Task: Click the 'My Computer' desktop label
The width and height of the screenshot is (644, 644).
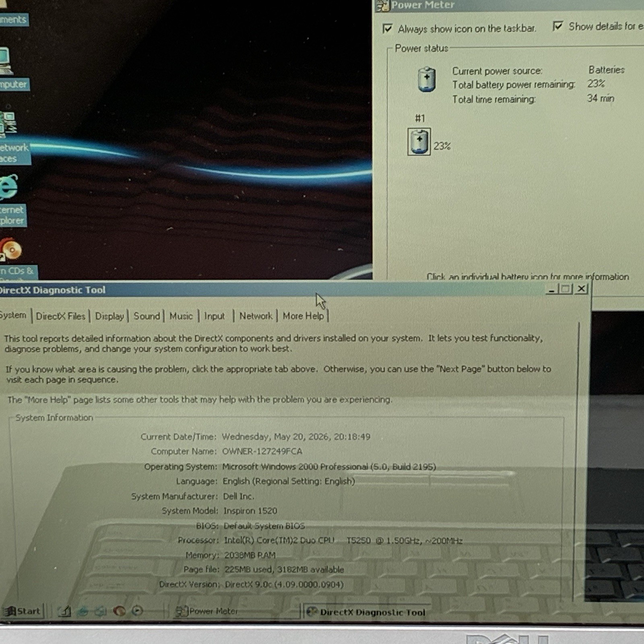Action: (14, 84)
